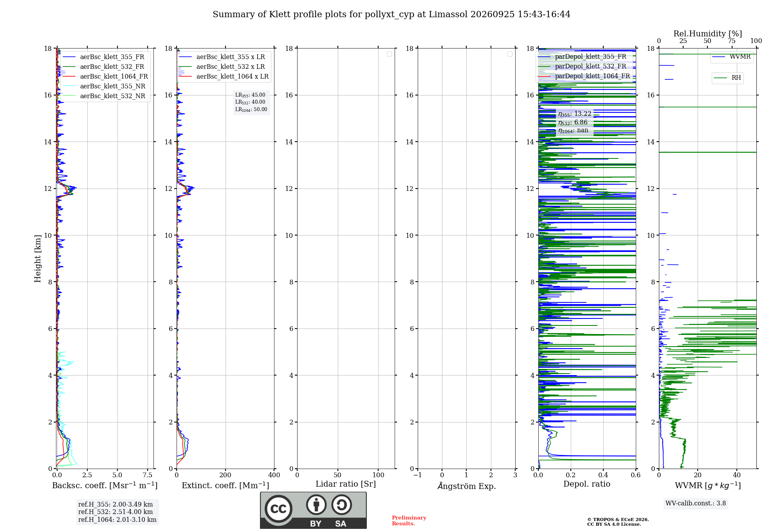Click the Backsc. coeff. axis label
The height and width of the screenshot is (532, 783).
tap(105, 485)
